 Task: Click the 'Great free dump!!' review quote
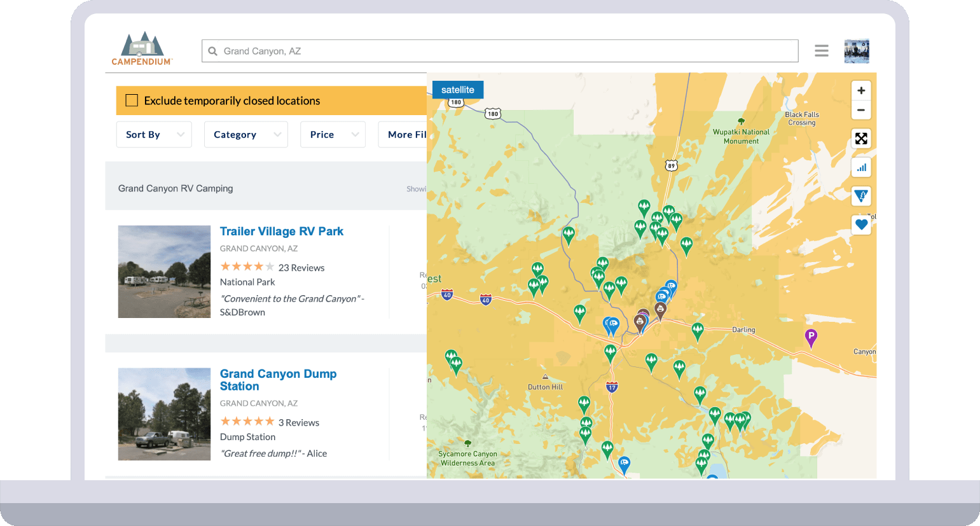coord(260,453)
